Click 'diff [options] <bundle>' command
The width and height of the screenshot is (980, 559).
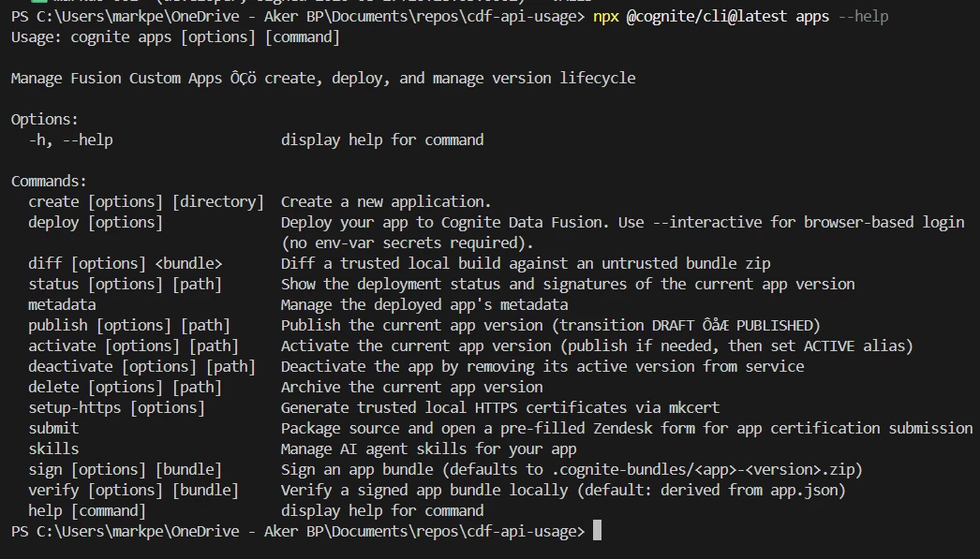coord(125,264)
